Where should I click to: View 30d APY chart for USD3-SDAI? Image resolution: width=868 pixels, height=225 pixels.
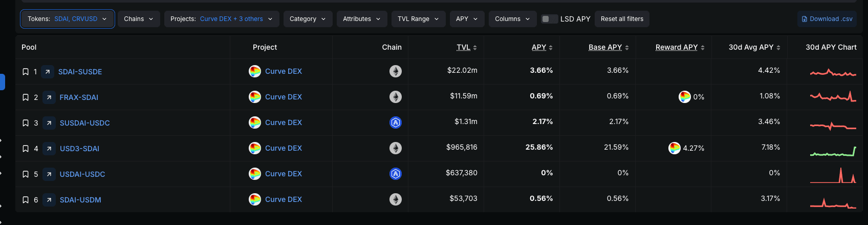[x=833, y=152]
